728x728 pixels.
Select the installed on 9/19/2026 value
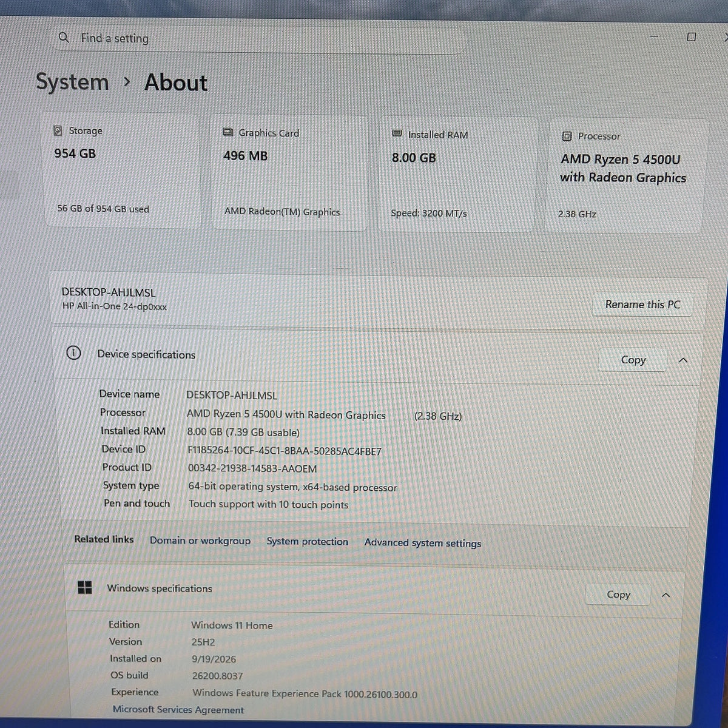[214, 659]
